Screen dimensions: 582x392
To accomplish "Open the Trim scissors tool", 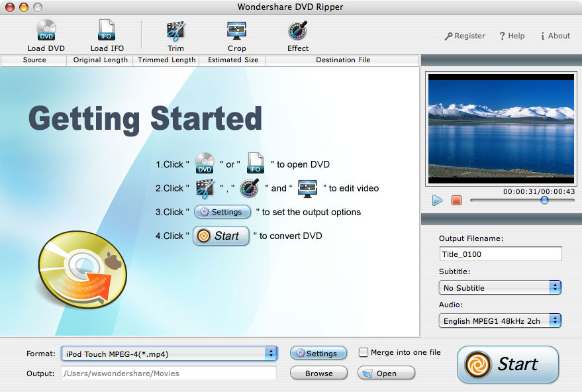I will pos(175,31).
